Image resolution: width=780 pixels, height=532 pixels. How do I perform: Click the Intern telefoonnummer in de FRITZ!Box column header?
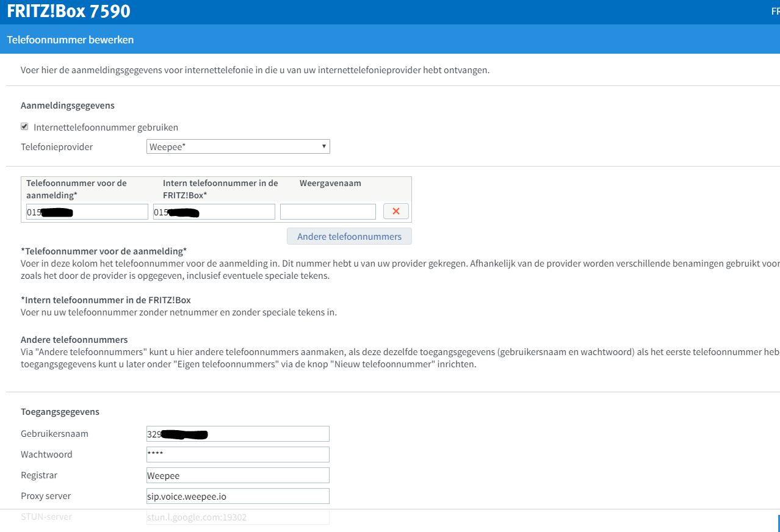pos(220,189)
